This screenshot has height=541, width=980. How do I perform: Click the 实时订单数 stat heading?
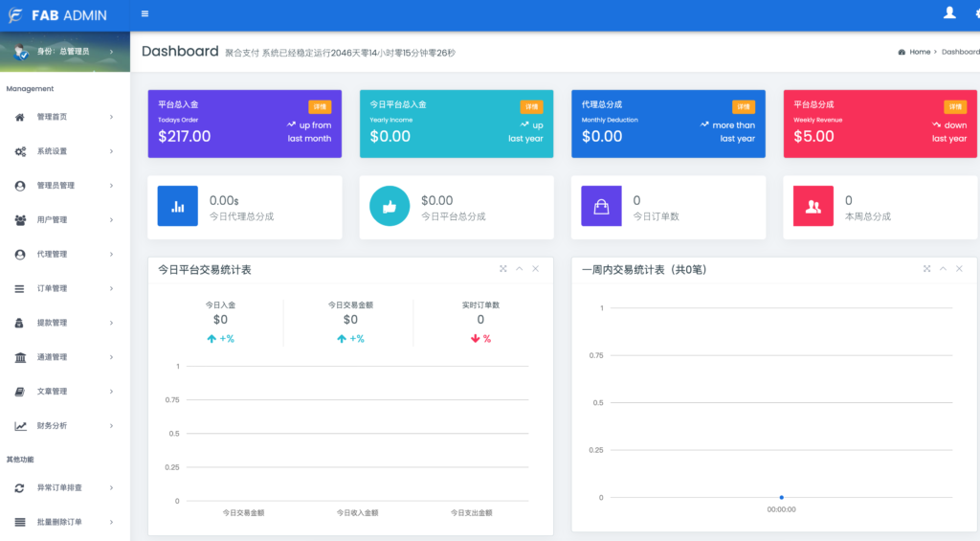coord(480,305)
